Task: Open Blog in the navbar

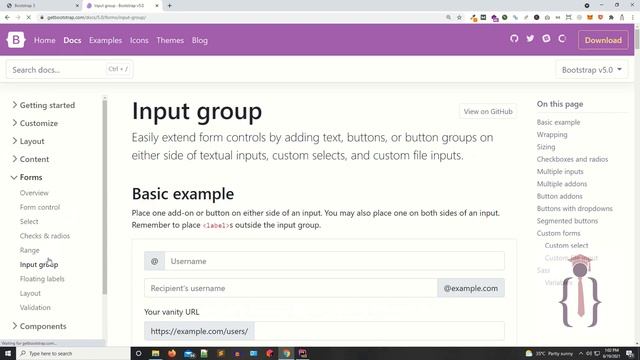Action: click(200, 40)
